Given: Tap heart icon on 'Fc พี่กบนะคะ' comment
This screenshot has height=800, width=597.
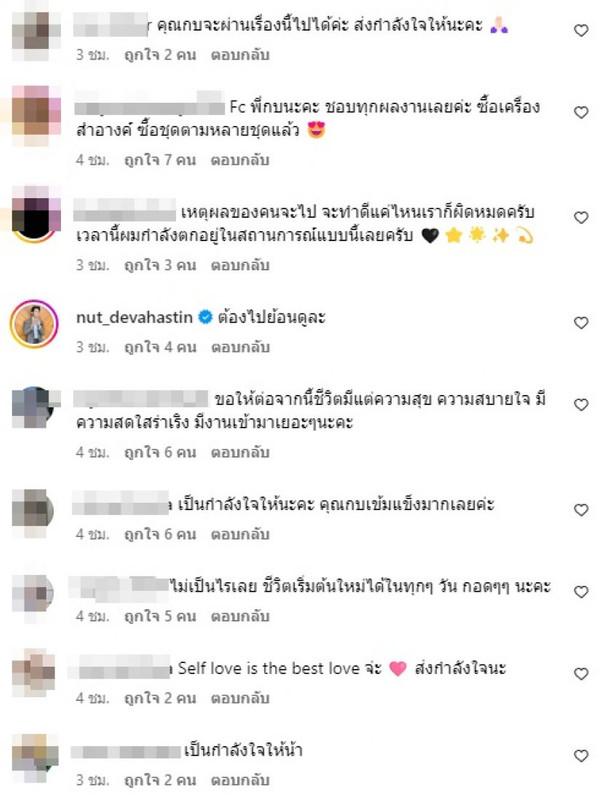Looking at the screenshot, I should tap(581, 112).
